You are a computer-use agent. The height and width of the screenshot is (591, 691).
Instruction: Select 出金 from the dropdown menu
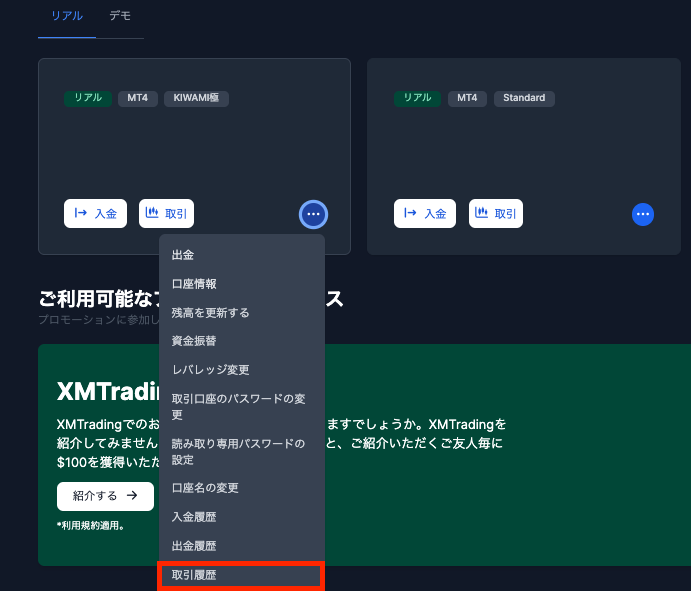click(183, 255)
